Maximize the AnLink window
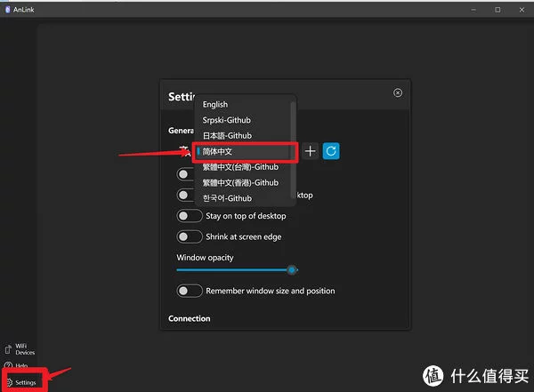The width and height of the screenshot is (534, 392). 498,10
